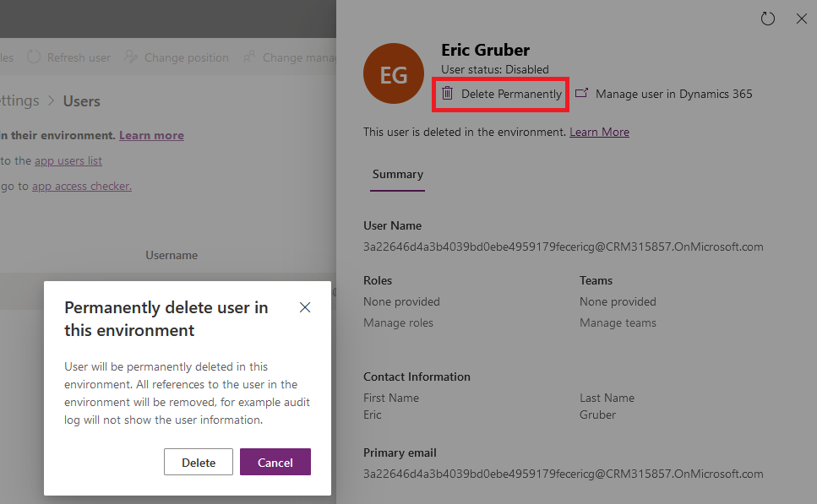
Task: Switch to the Summary tab
Action: [x=397, y=174]
